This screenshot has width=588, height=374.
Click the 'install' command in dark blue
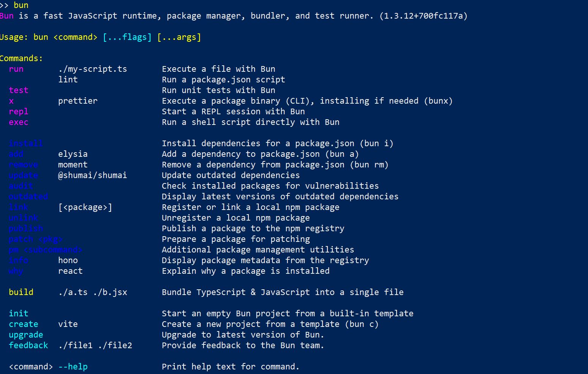click(26, 144)
